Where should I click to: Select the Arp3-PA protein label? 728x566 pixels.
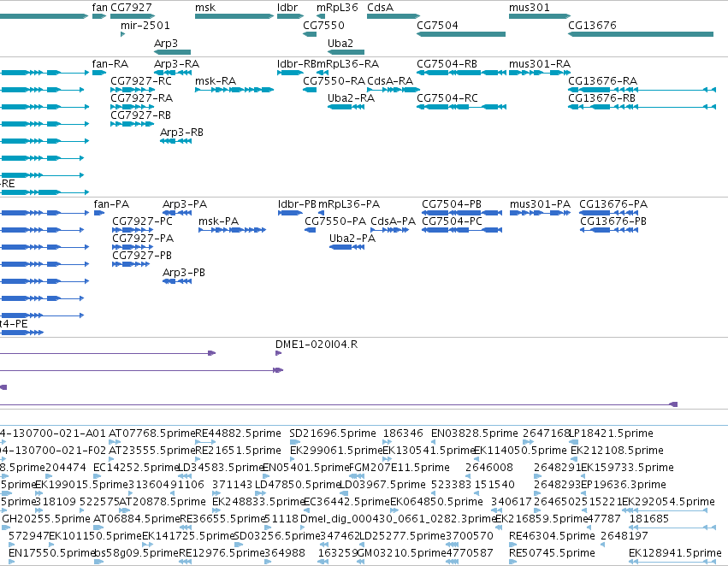[x=185, y=204]
